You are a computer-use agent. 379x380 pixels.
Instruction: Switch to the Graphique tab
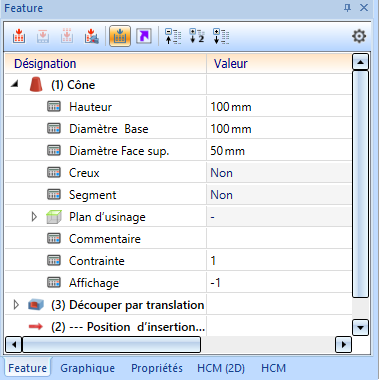[88, 368]
